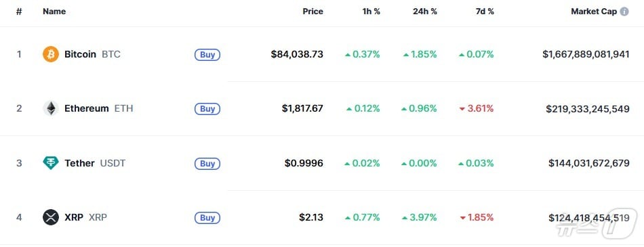Sort table by 24h % header
This screenshot has height=247, width=644.
425,12
